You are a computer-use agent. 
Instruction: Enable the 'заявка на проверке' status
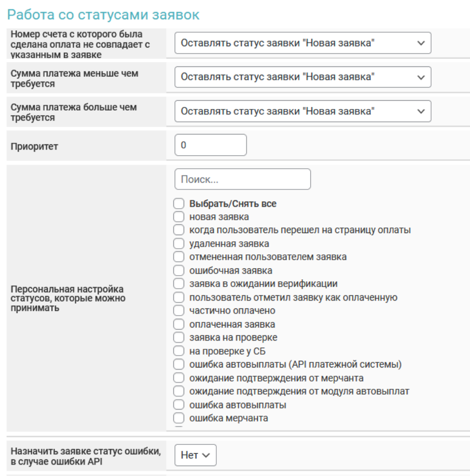(x=179, y=338)
